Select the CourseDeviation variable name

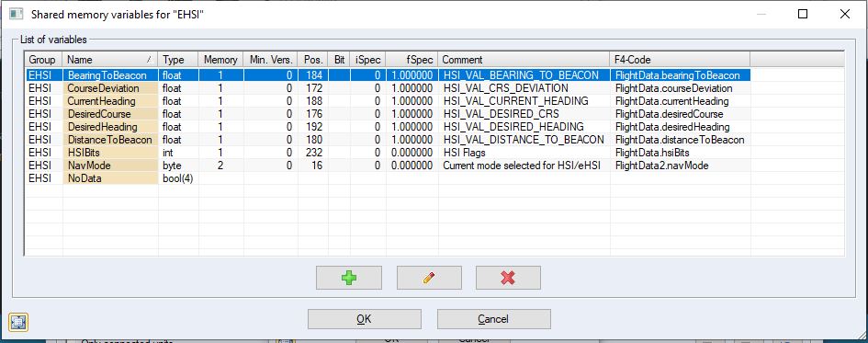104,88
